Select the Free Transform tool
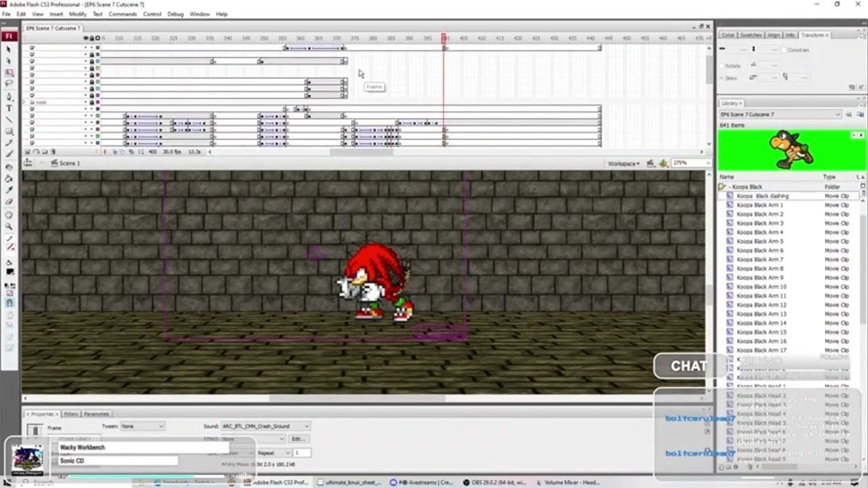Image resolution: width=868 pixels, height=488 pixels. [9, 71]
